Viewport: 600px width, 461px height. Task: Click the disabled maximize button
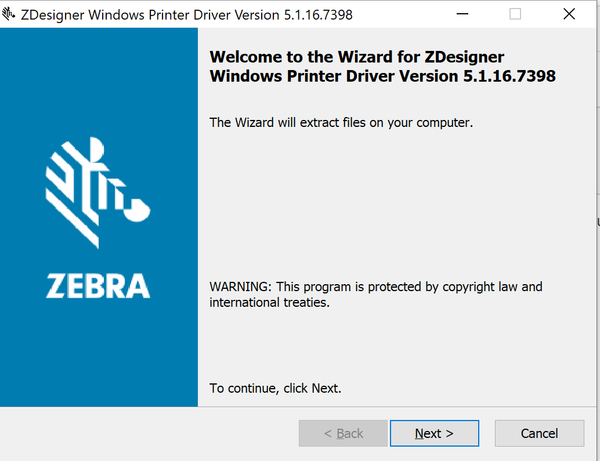pyautogui.click(x=515, y=15)
